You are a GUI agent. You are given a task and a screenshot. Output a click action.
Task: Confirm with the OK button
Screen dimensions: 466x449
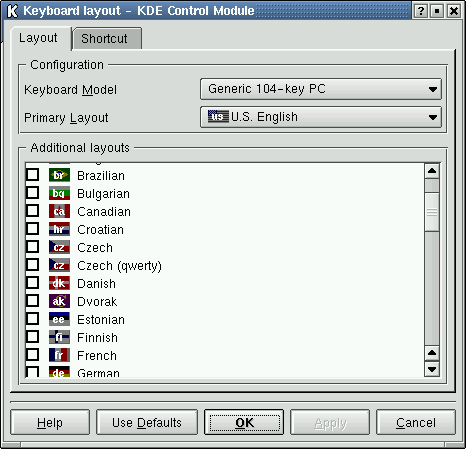tap(244, 422)
